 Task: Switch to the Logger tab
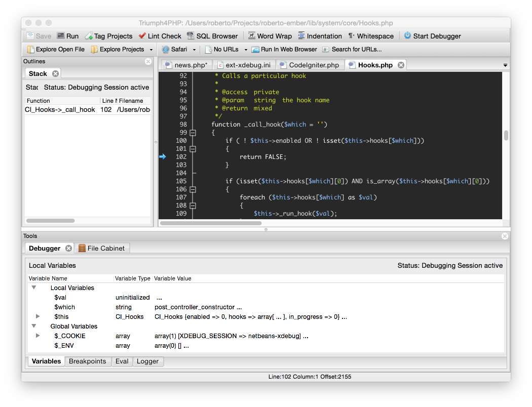pos(147,361)
